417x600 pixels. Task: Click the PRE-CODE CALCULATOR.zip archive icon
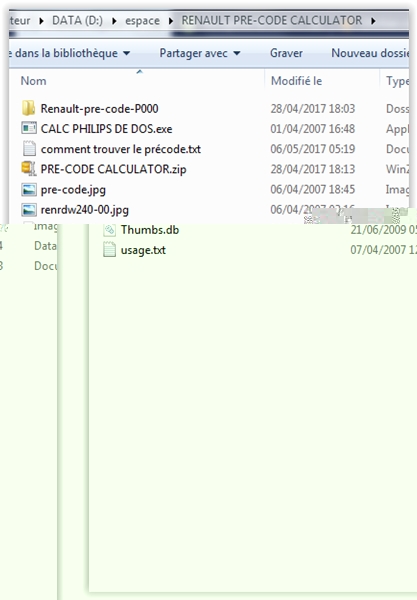[29, 169]
